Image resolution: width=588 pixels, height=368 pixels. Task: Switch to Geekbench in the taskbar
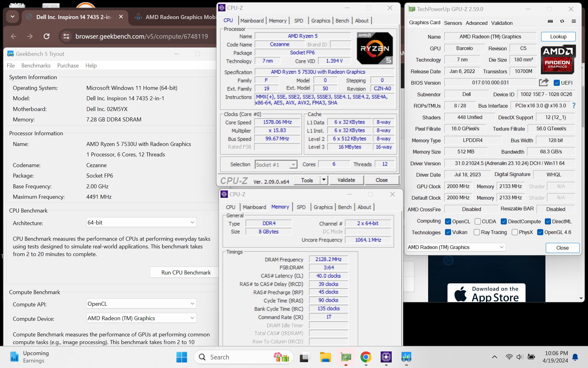point(406,357)
